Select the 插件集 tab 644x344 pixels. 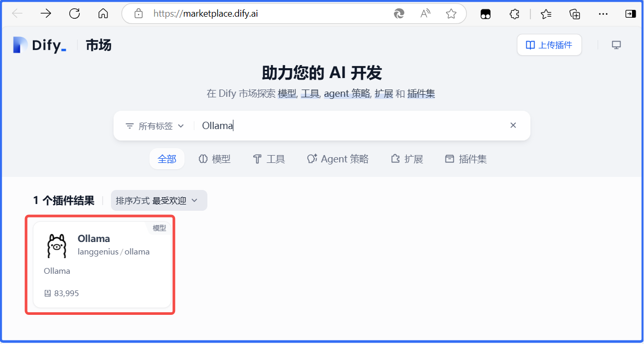466,159
